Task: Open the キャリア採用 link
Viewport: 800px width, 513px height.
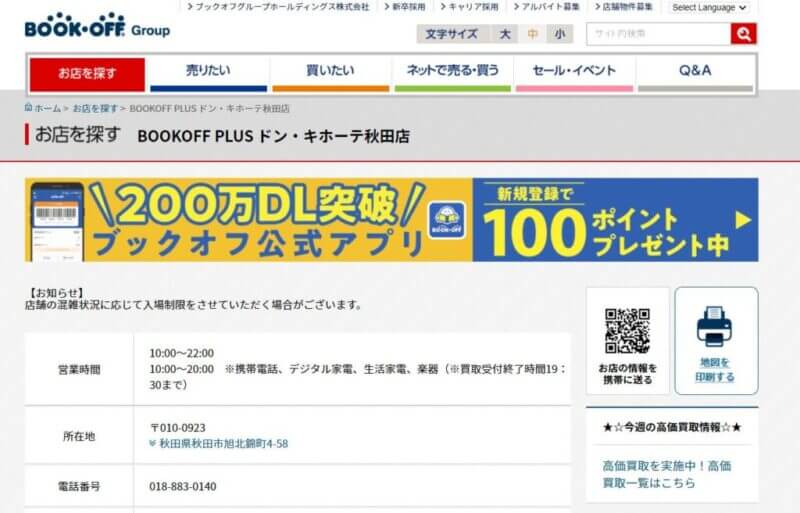Action: point(469,7)
